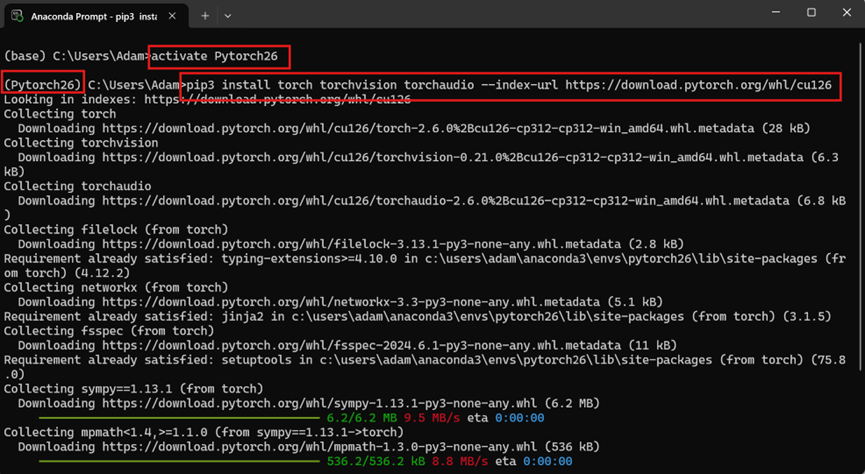Click the sympy 6.2/6.2 MB progress bar
The image size is (865, 474).
click(179, 418)
